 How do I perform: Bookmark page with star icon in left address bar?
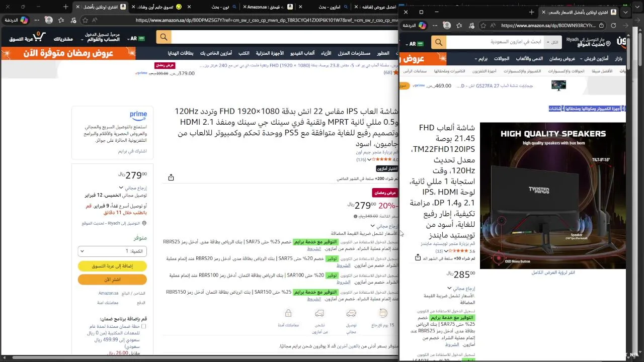click(86, 20)
